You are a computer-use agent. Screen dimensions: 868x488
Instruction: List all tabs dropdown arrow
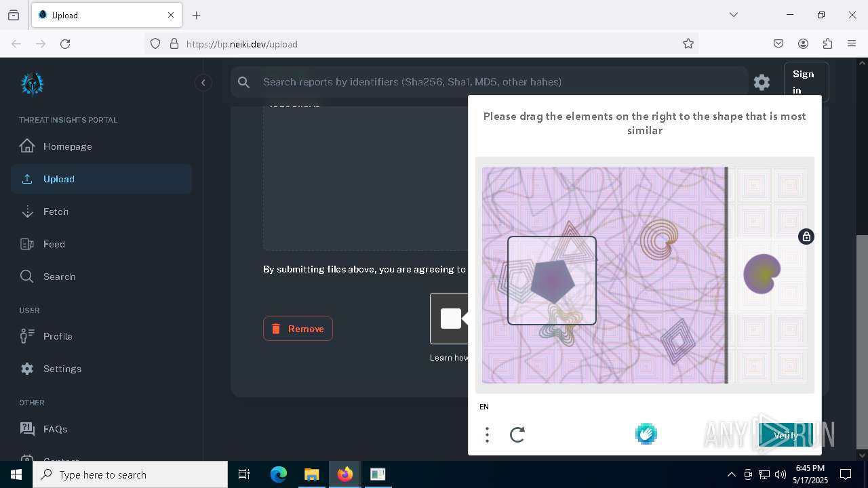pos(734,15)
